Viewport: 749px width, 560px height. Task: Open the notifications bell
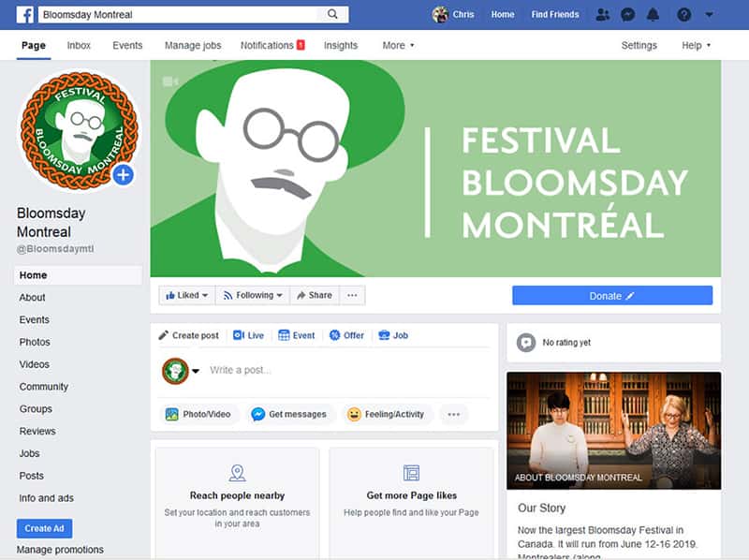coord(654,15)
